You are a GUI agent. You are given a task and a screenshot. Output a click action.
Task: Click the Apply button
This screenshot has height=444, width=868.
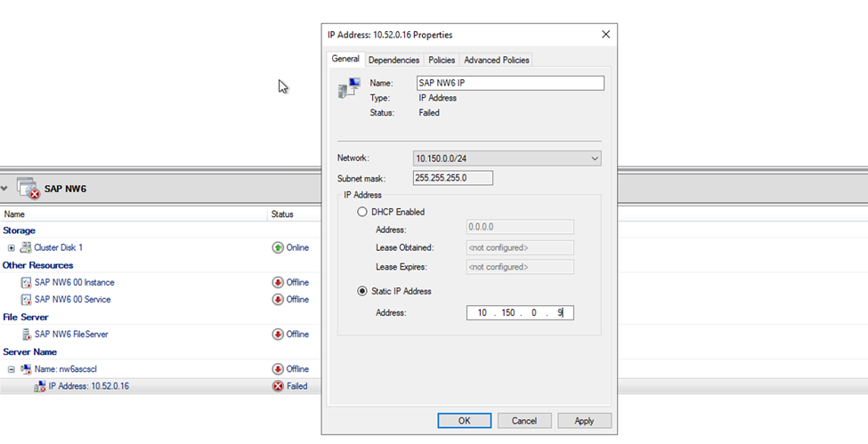click(584, 421)
